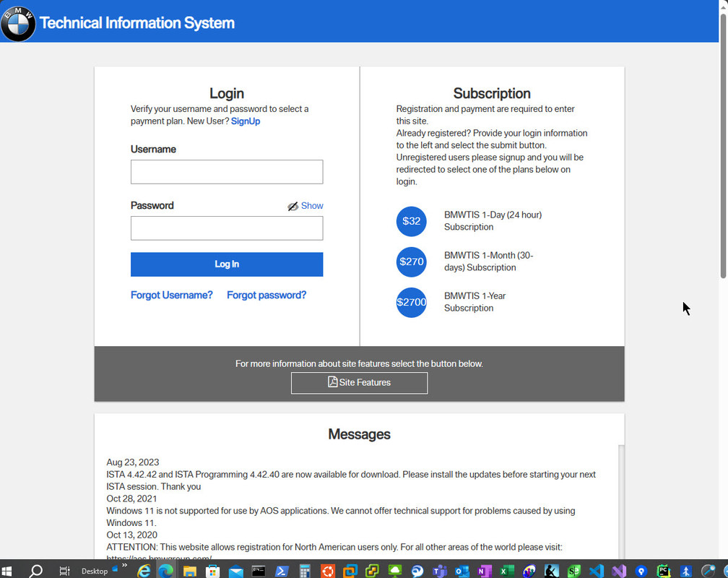The image size is (728, 578).
Task: Focus the Username input field
Action: [x=227, y=172]
